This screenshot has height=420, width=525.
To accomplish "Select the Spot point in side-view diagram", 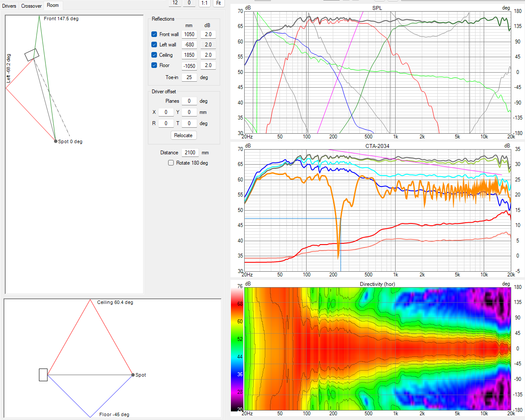I will pos(133,375).
